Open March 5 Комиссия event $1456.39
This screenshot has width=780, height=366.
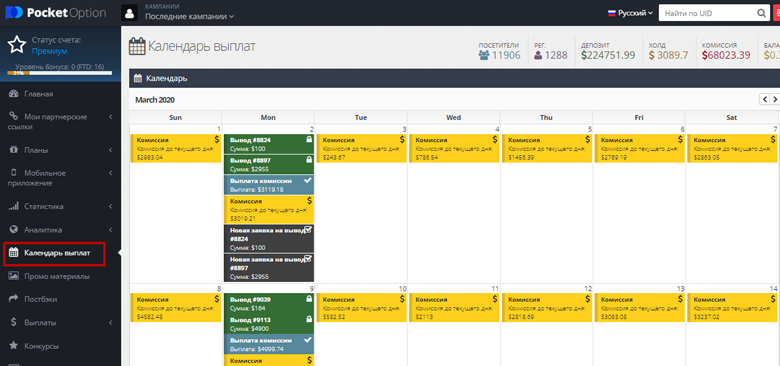pyautogui.click(x=547, y=148)
